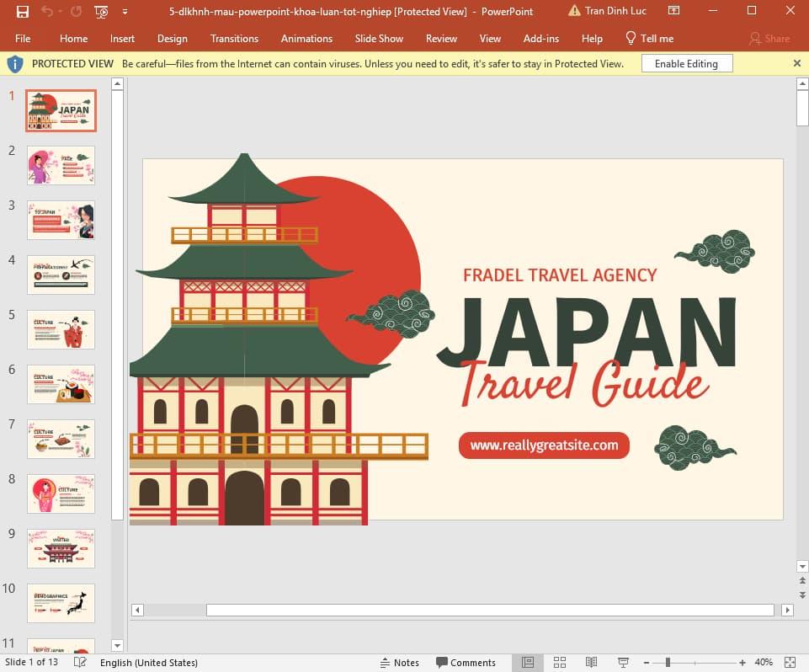809x672 pixels.
Task: Click the 40% zoom level
Action: (x=764, y=663)
